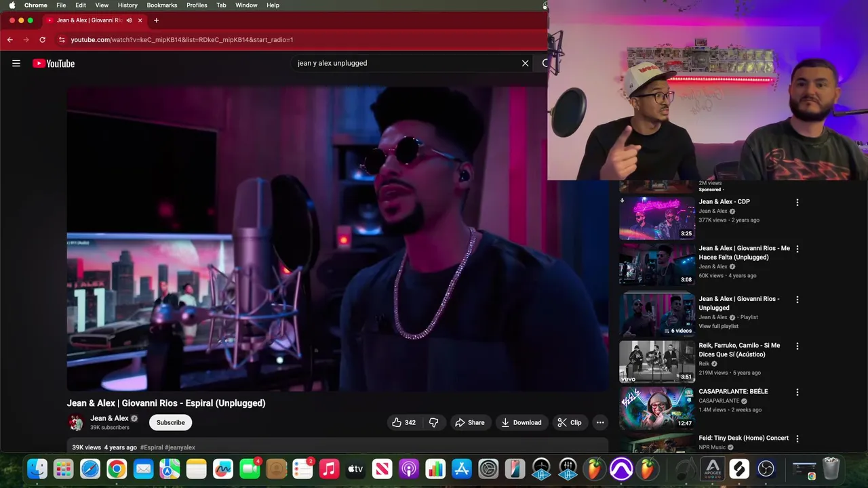Image resolution: width=868 pixels, height=488 pixels.
Task: Subscribe to Jean & Alex channel
Action: tap(171, 422)
